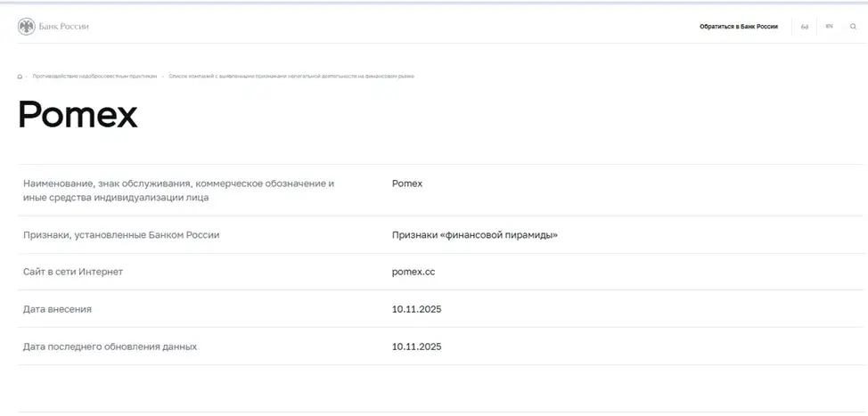Click label 'Дата последнего обновления данных'

(111, 347)
